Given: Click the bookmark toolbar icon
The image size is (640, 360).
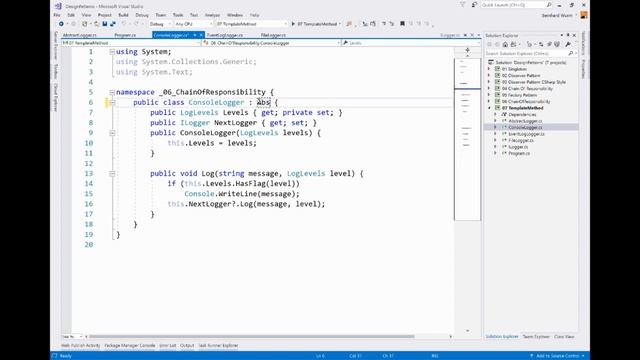Looking at the screenshot, I should [402, 24].
